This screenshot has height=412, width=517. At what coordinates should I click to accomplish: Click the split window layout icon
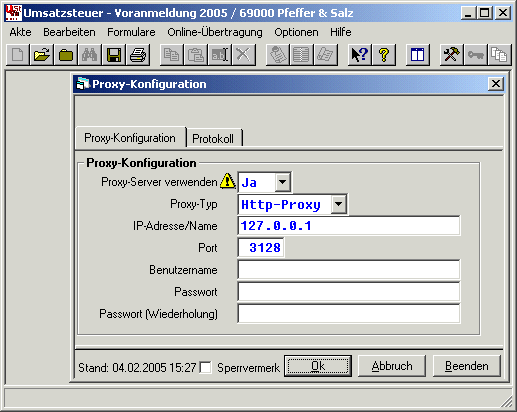click(x=417, y=55)
